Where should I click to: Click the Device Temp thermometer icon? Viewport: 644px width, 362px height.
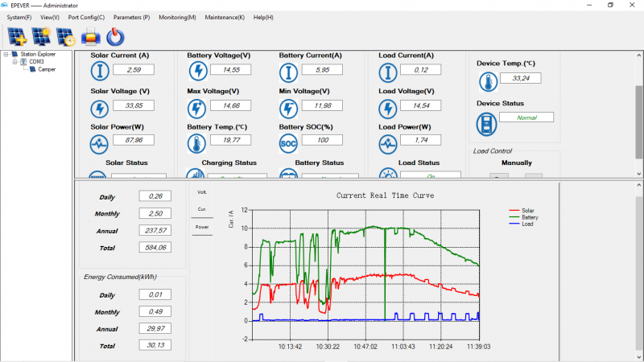click(x=489, y=81)
